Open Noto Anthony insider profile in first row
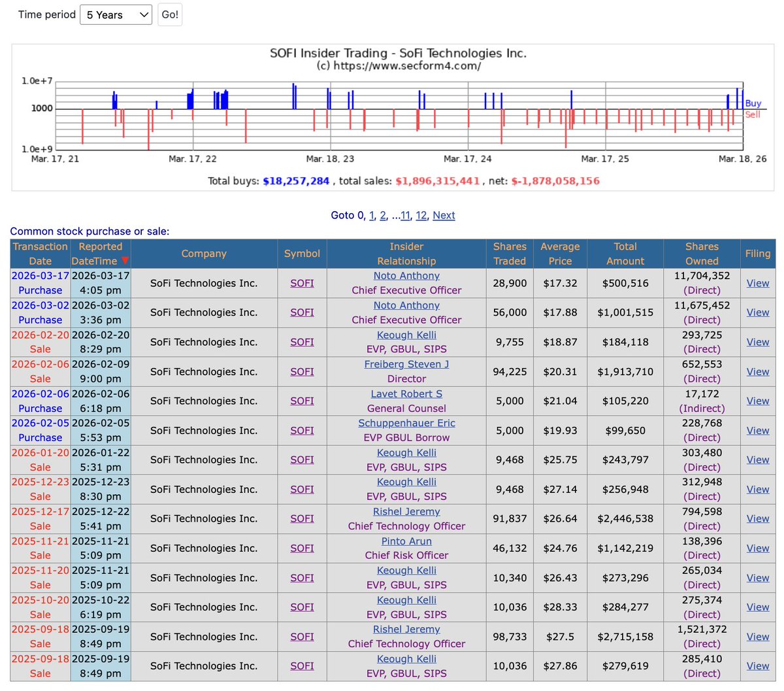The image size is (784, 691). [406, 276]
